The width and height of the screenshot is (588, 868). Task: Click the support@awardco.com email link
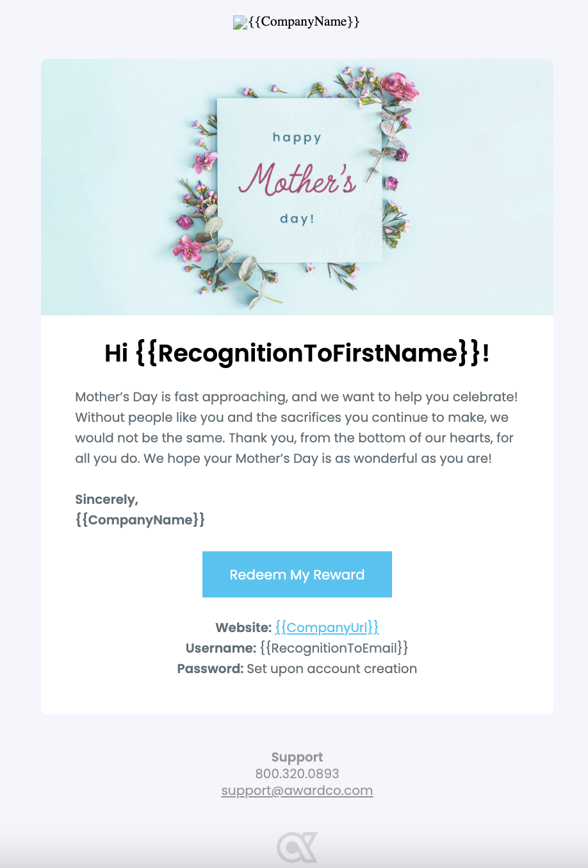297,790
